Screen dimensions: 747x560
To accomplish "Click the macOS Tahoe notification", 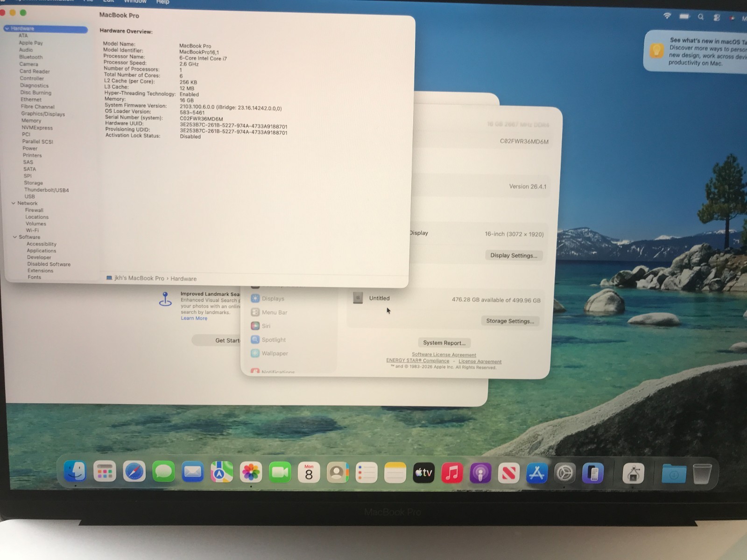I will click(x=696, y=51).
